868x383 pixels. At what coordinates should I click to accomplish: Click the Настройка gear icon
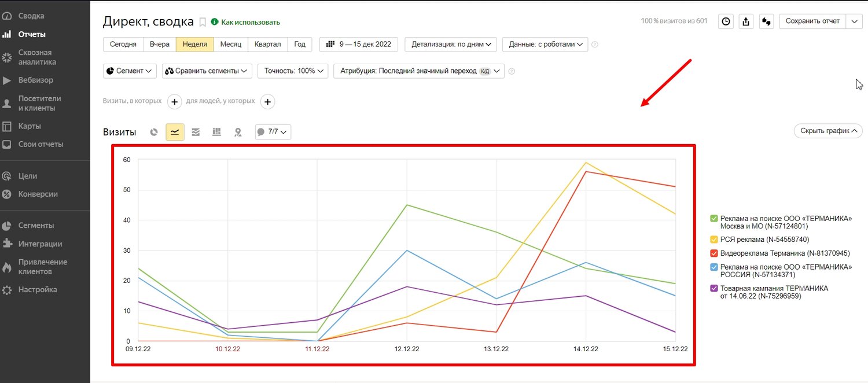point(7,290)
